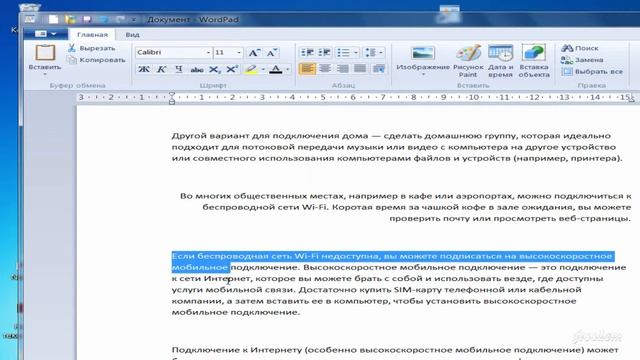
Task: Open font color dropdown arrow
Action: (x=287, y=69)
